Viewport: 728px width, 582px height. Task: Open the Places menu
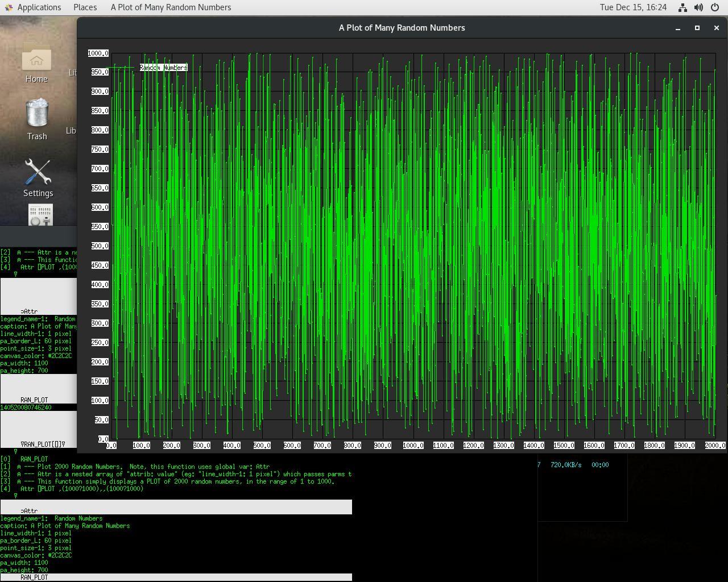(85, 7)
